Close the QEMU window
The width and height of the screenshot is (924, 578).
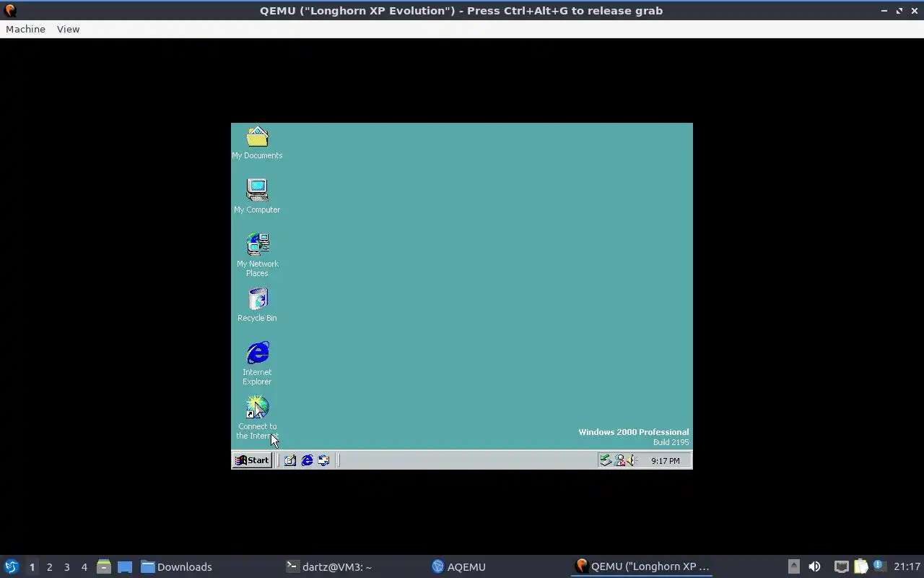coord(914,11)
